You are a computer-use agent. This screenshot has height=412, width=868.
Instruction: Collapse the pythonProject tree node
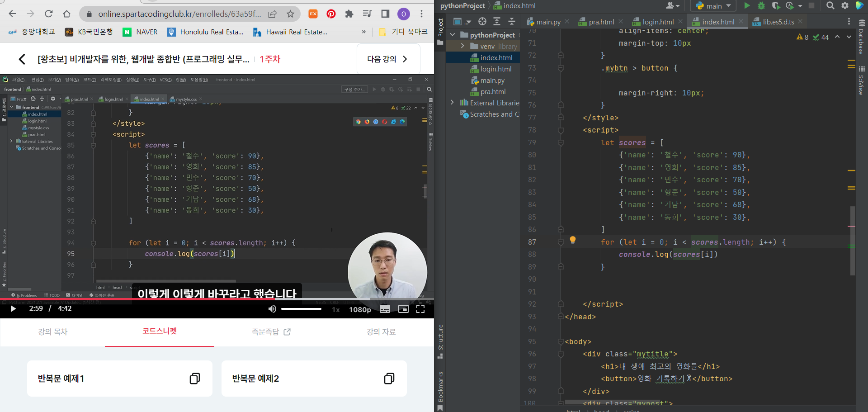[x=453, y=35]
